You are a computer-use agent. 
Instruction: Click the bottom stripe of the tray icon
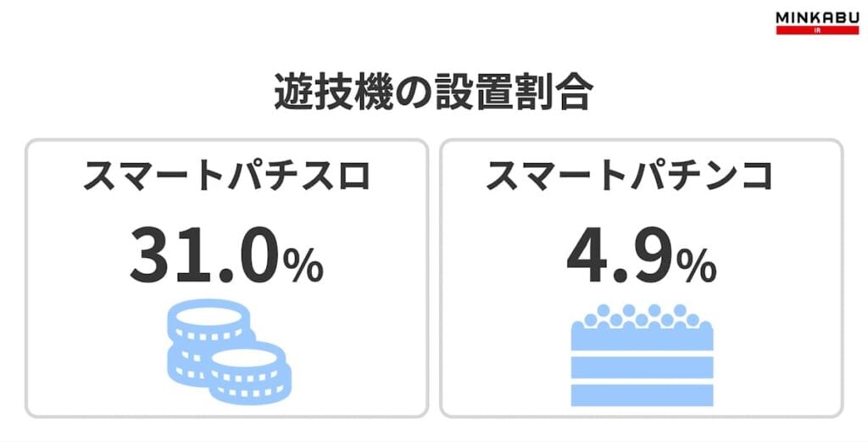pyautogui.click(x=642, y=394)
